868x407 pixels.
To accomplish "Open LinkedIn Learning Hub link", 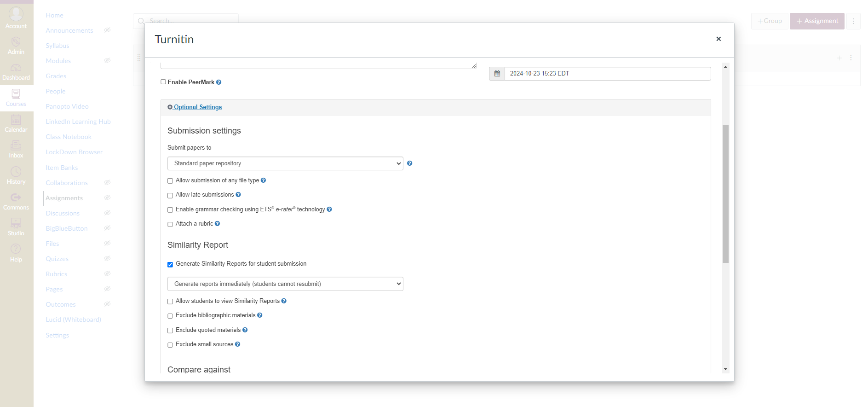I will (x=78, y=122).
